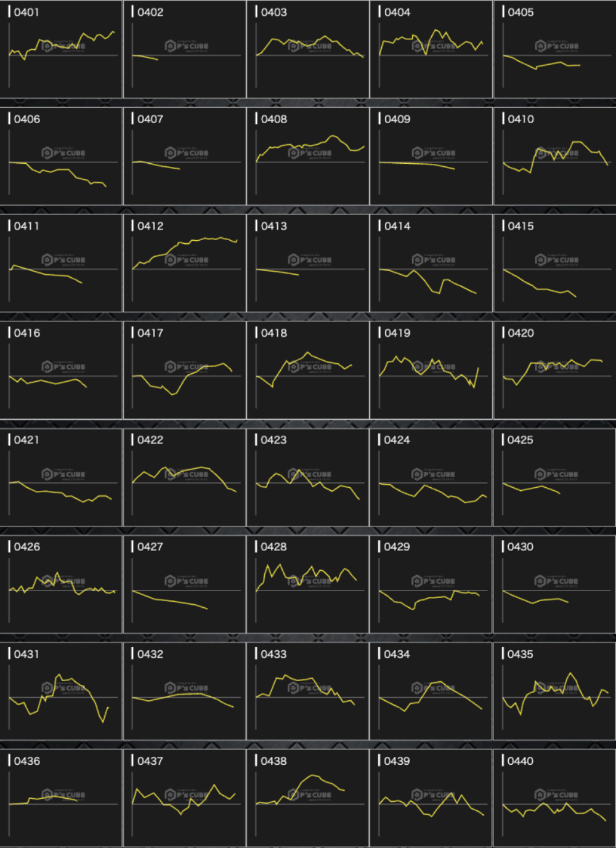Pick the 0435 graph panel

(554, 691)
